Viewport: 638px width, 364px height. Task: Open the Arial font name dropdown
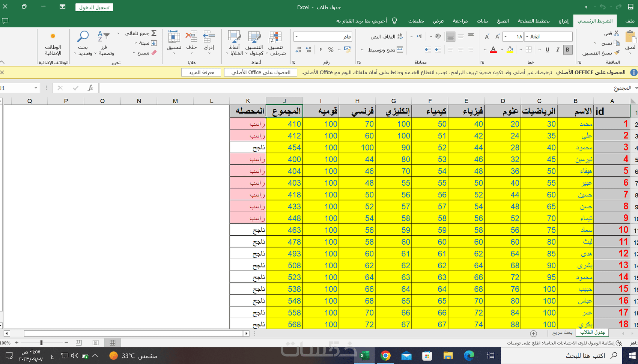point(527,37)
